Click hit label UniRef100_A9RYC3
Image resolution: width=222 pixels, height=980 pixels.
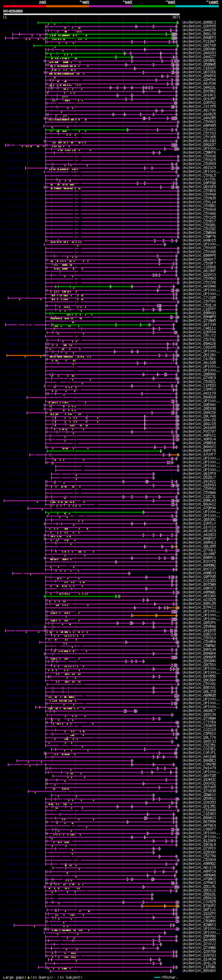tap(199, 589)
